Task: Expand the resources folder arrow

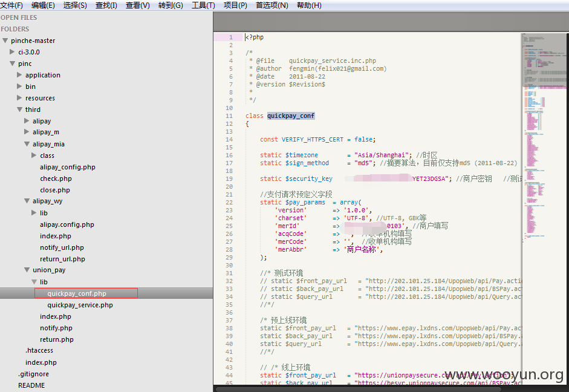Action: click(x=19, y=97)
